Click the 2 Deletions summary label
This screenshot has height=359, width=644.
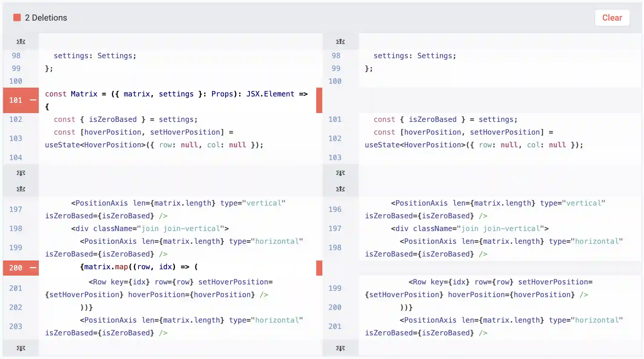45,18
